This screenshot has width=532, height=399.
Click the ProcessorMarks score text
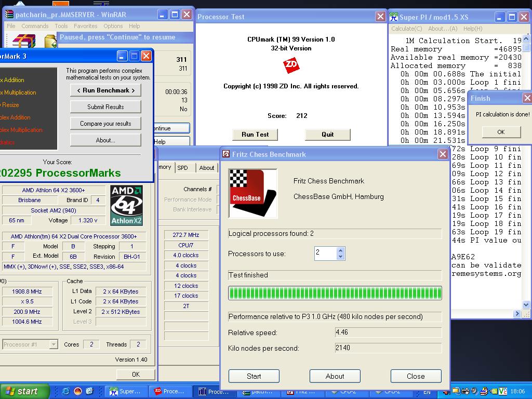[60, 173]
